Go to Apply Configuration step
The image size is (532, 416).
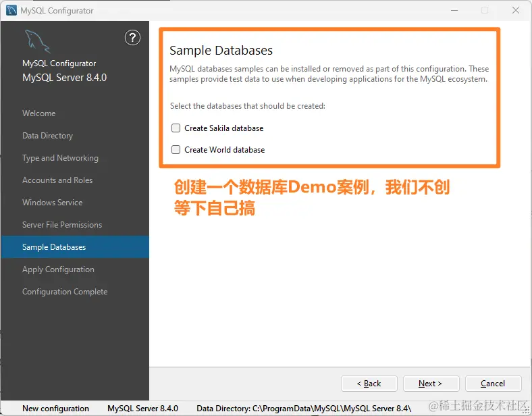coord(58,269)
